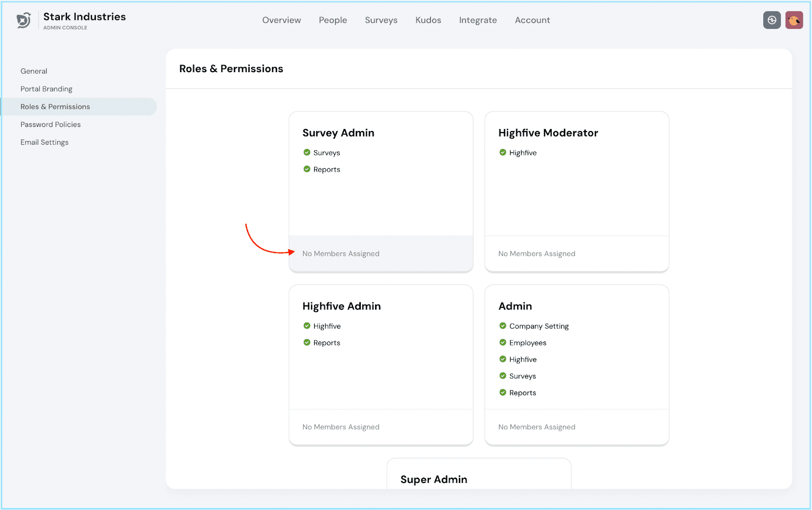The width and height of the screenshot is (812, 510).
Task: Switch to the Kudos tab
Action: (428, 20)
